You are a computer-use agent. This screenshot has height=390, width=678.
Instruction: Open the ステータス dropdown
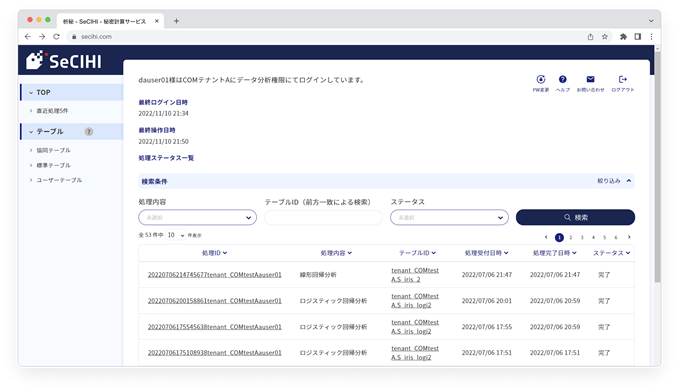(x=449, y=217)
